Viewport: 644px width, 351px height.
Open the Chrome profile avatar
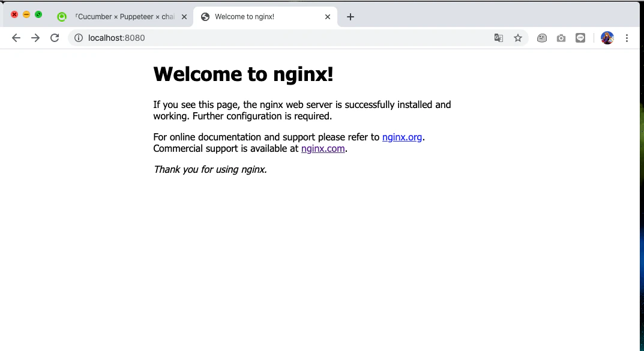tap(607, 38)
